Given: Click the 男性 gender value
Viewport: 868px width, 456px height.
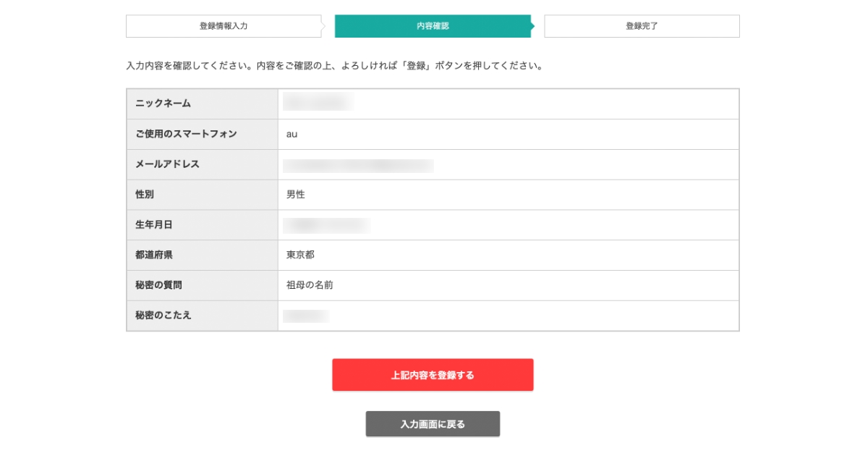Looking at the screenshot, I should (x=296, y=195).
